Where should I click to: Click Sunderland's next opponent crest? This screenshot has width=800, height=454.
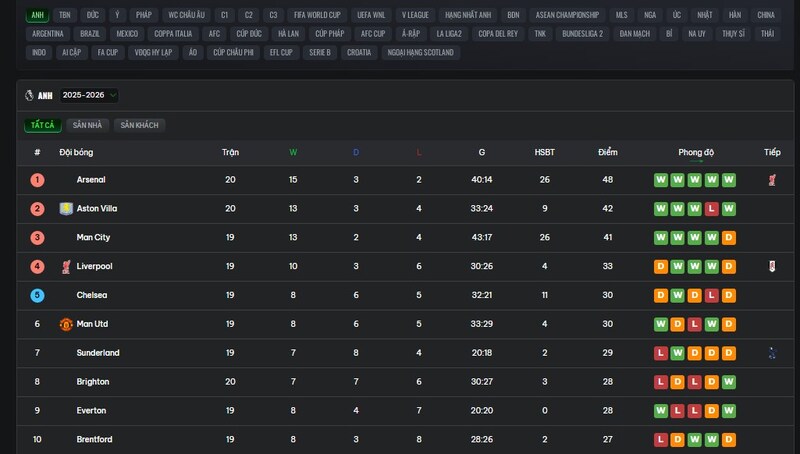point(772,353)
